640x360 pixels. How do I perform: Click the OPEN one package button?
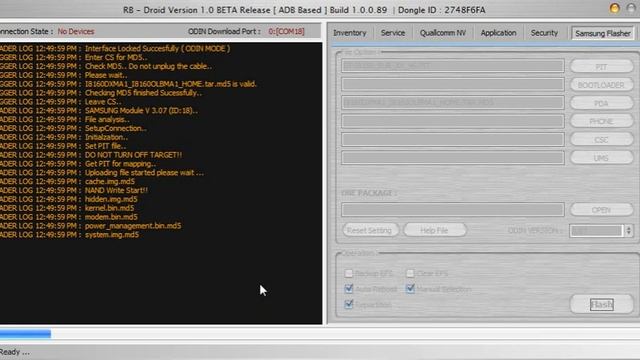pyautogui.click(x=601, y=210)
